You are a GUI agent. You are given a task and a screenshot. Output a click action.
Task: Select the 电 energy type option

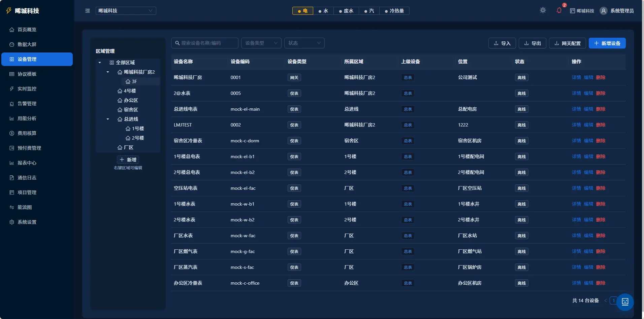click(x=303, y=11)
